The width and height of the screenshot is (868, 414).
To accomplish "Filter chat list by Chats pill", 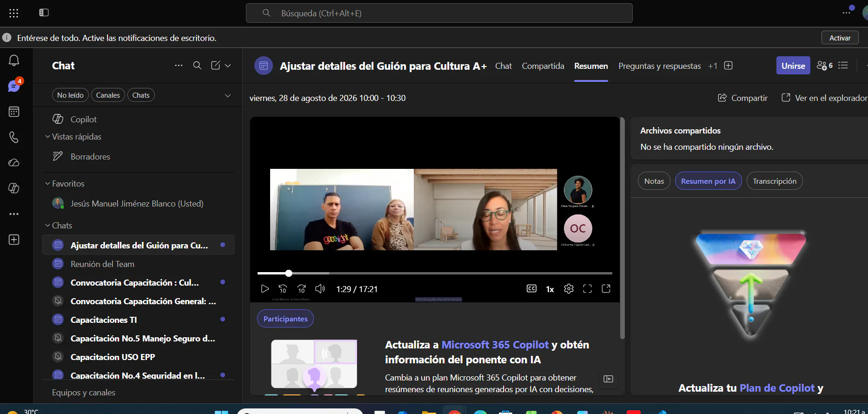I will click(141, 95).
